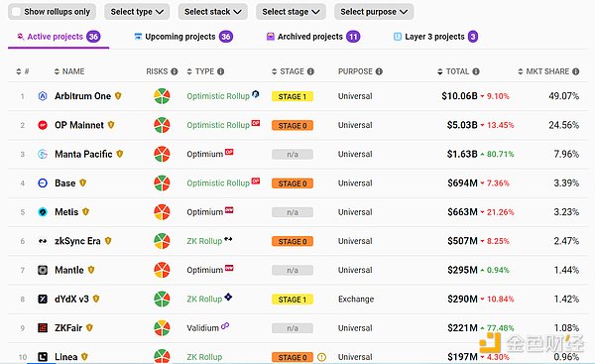Click the info icon next to PURPOSE
The width and height of the screenshot is (595, 364).
(x=379, y=71)
